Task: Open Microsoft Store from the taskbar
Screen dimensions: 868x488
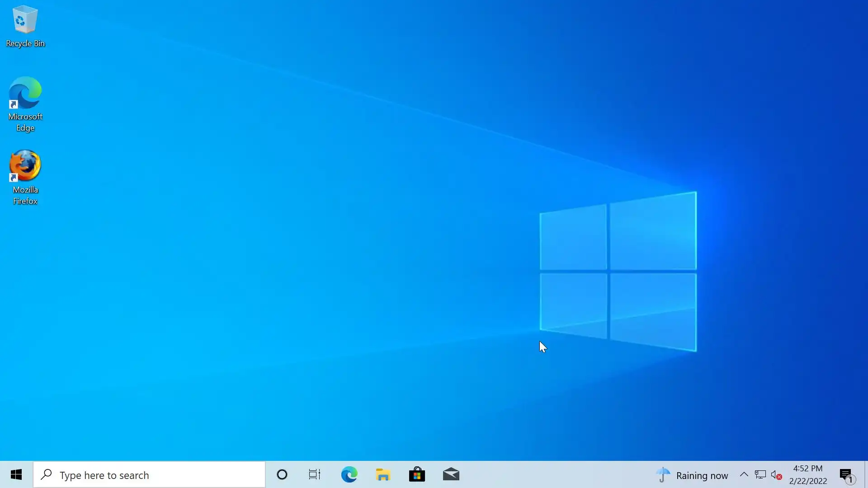Action: [417, 475]
